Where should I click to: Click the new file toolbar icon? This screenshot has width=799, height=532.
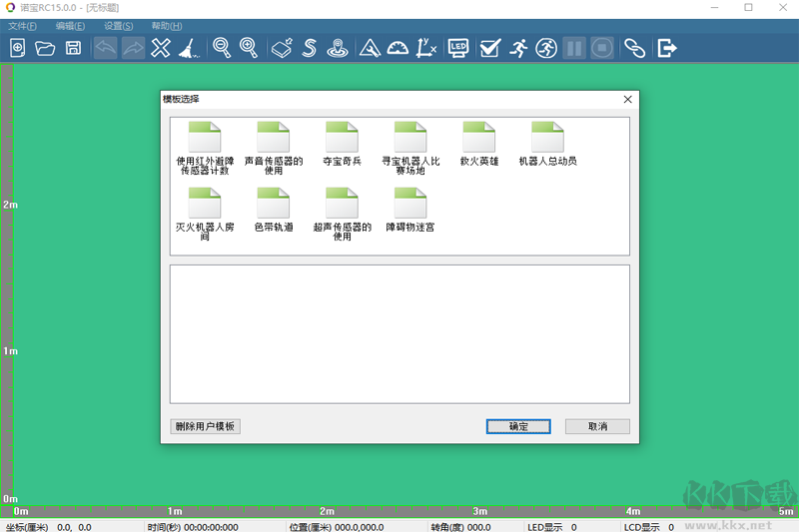pyautogui.click(x=18, y=48)
